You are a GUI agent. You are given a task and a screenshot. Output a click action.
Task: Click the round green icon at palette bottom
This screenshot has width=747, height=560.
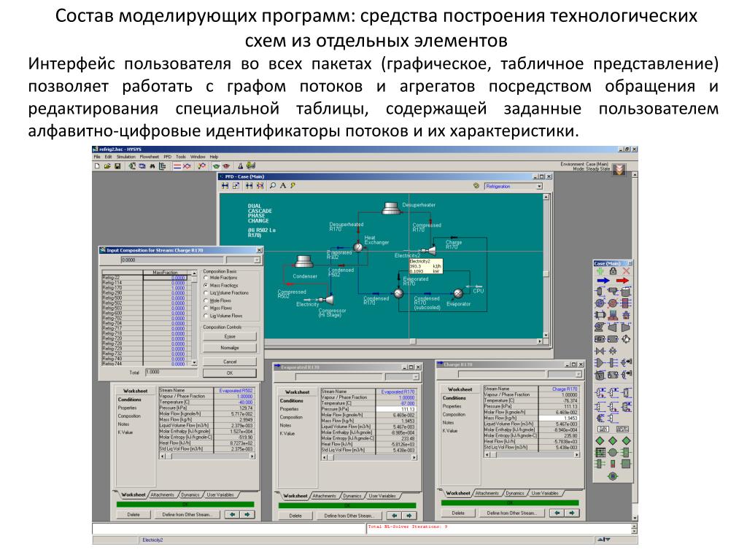tap(613, 475)
